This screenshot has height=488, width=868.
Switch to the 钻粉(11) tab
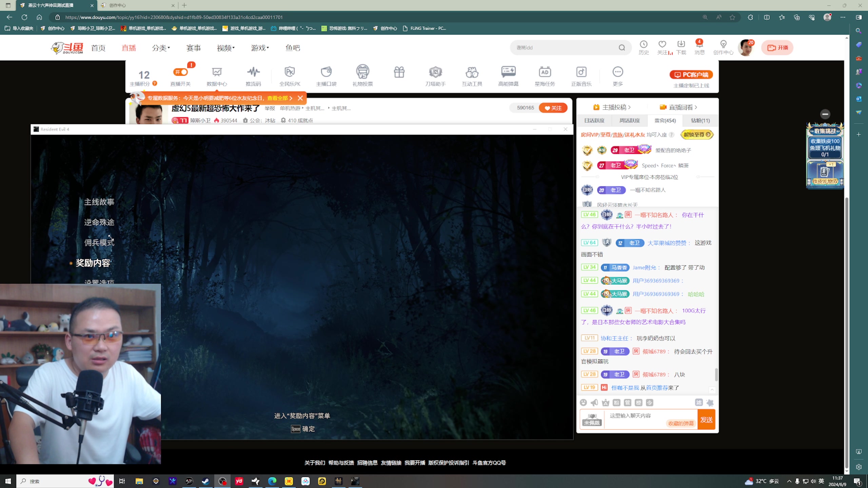click(x=700, y=121)
